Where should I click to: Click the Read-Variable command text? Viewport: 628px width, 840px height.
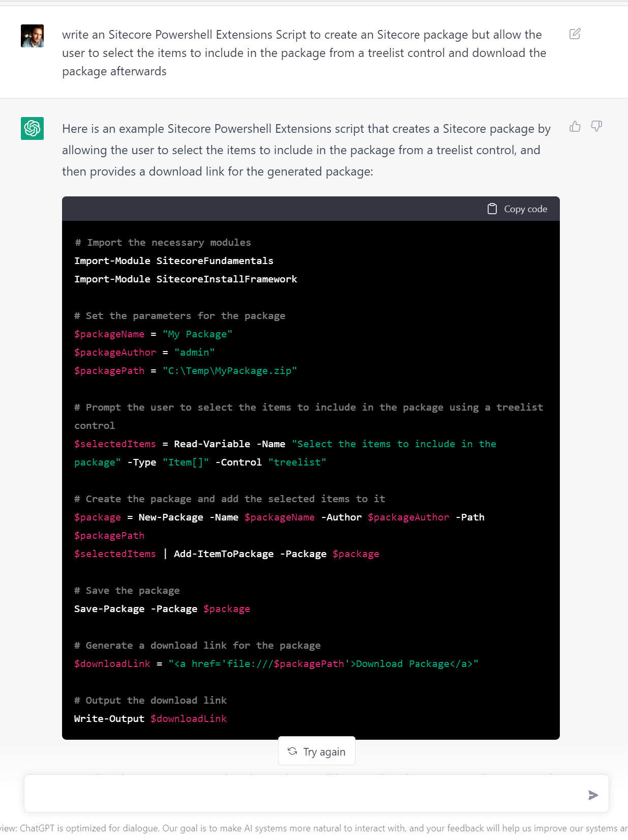(212, 444)
